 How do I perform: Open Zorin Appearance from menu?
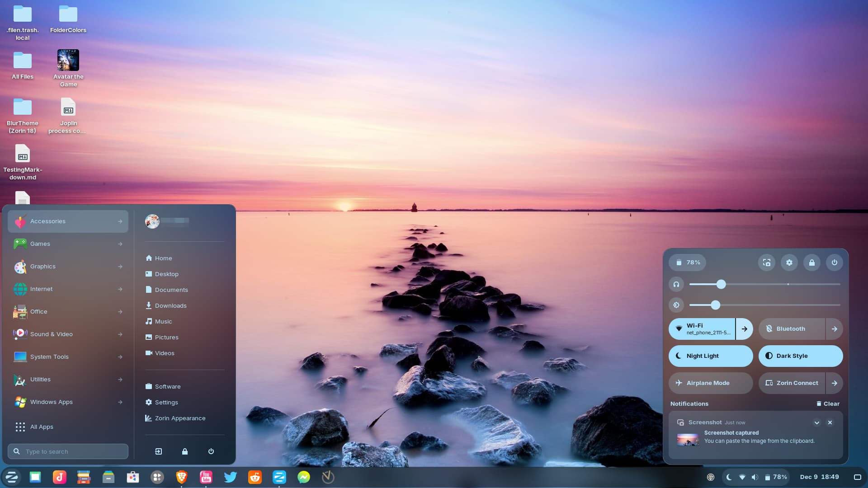pyautogui.click(x=180, y=418)
